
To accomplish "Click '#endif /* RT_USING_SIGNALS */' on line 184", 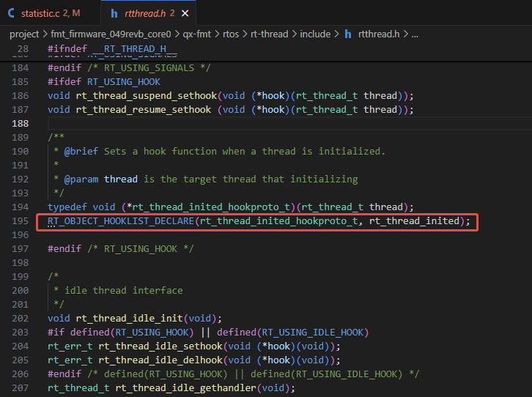I will pos(129,68).
